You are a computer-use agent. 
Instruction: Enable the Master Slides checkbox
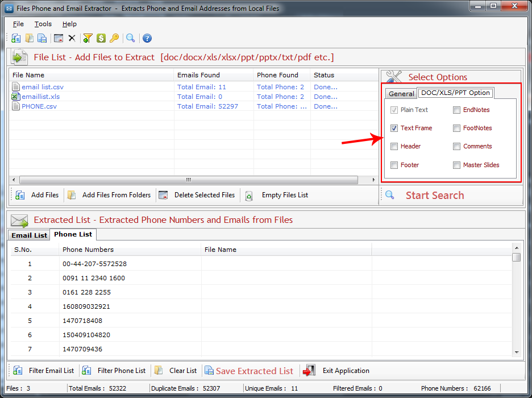456,165
